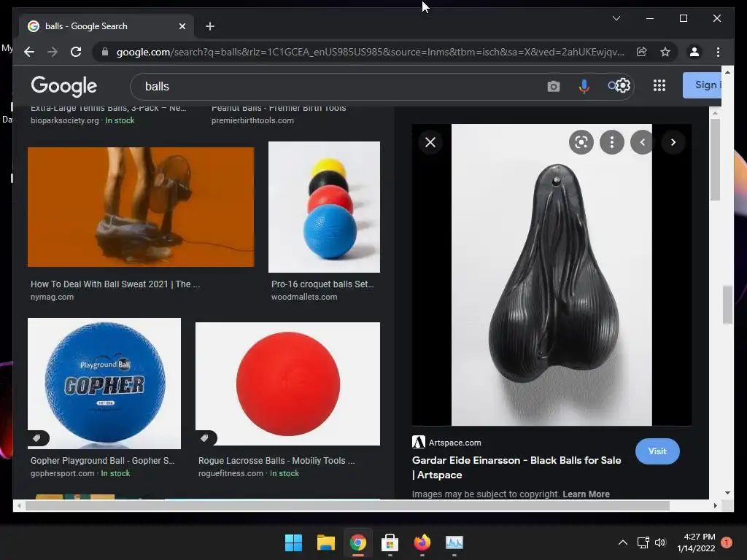This screenshot has width=747, height=560.
Task: Open the Windows Start menu
Action: point(293,542)
